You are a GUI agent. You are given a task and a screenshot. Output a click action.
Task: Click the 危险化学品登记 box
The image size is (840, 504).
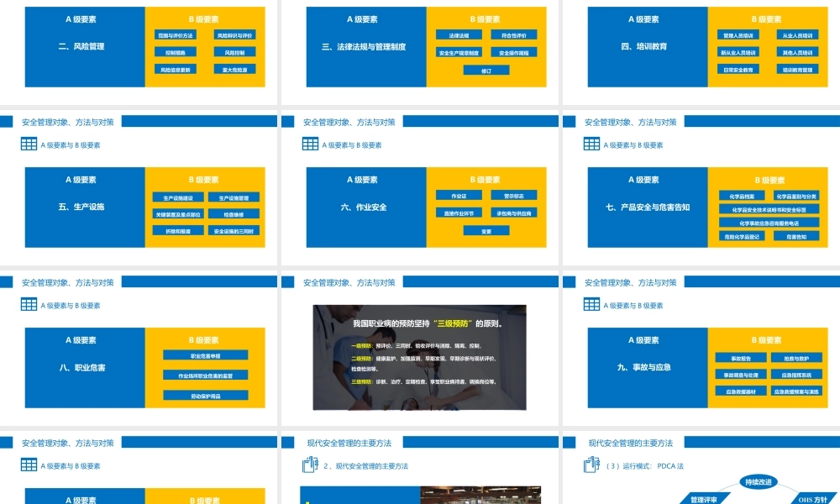pyautogui.click(x=742, y=236)
